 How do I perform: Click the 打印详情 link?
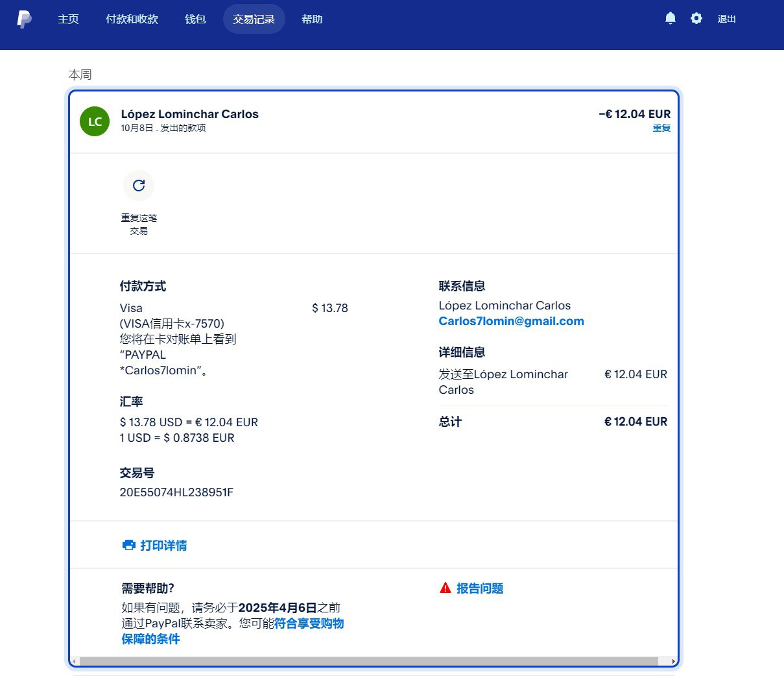163,546
